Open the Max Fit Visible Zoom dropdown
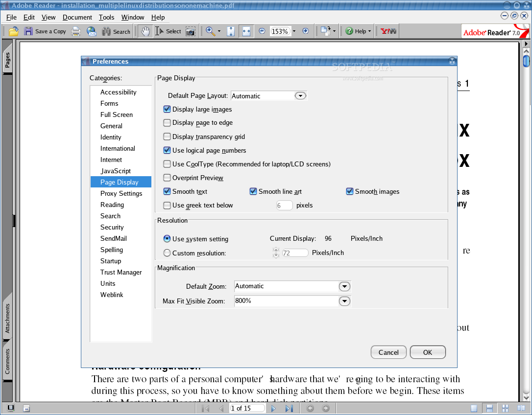The width and height of the screenshot is (532, 415). pos(344,301)
